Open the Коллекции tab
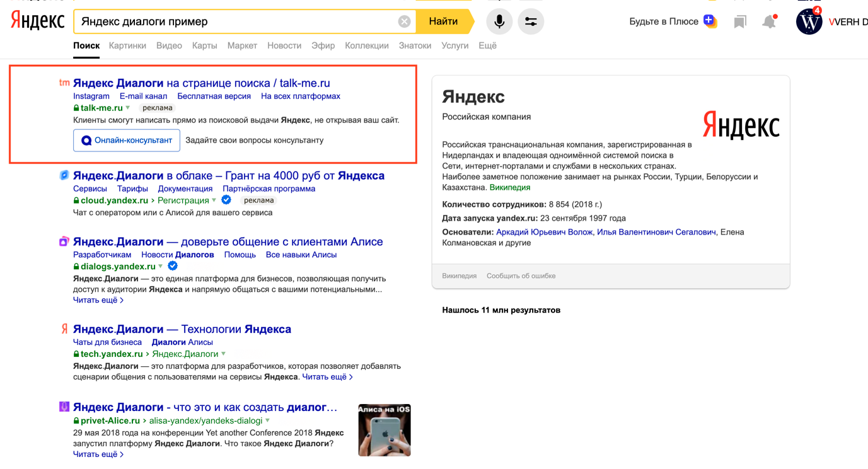Viewport: 868px width, 469px height. (367, 45)
